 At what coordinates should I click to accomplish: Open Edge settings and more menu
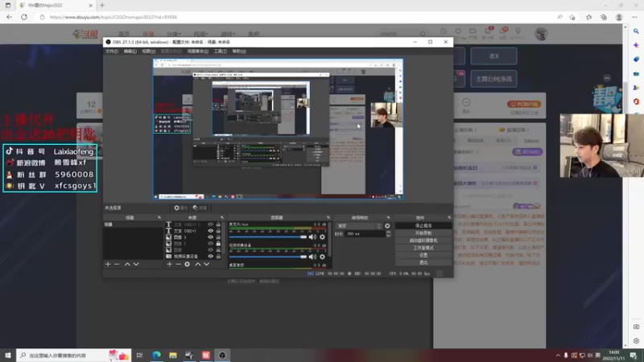(635, 17)
